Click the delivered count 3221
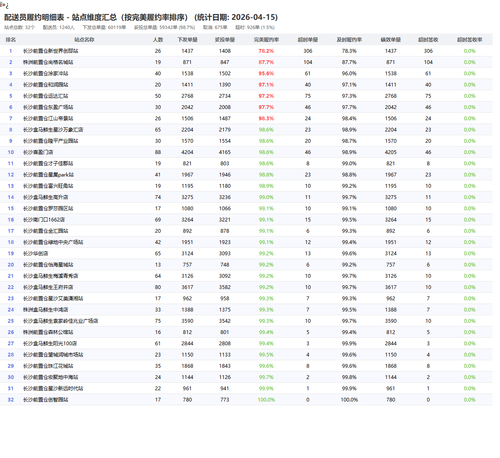The height and width of the screenshot is (458, 500). pyautogui.click(x=225, y=220)
